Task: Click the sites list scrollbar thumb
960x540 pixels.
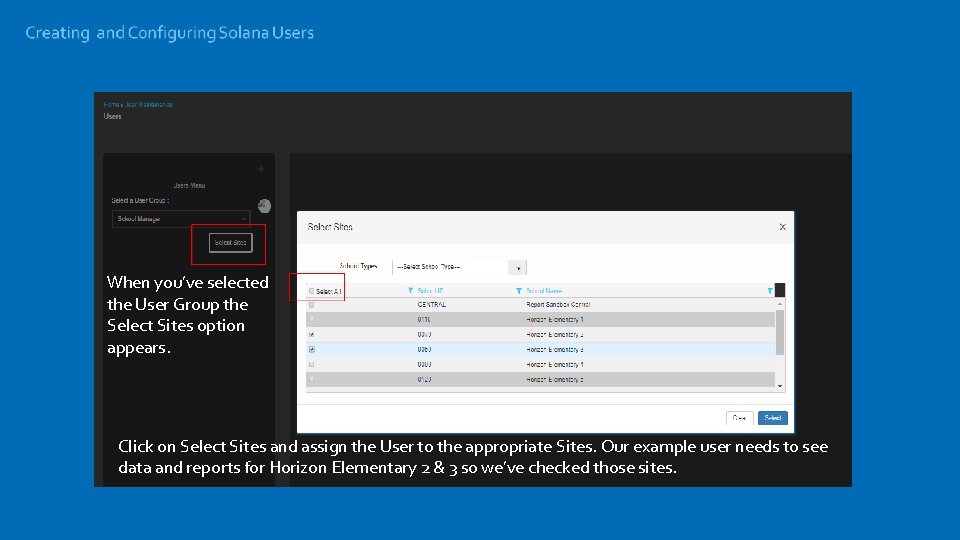Action: click(780, 332)
